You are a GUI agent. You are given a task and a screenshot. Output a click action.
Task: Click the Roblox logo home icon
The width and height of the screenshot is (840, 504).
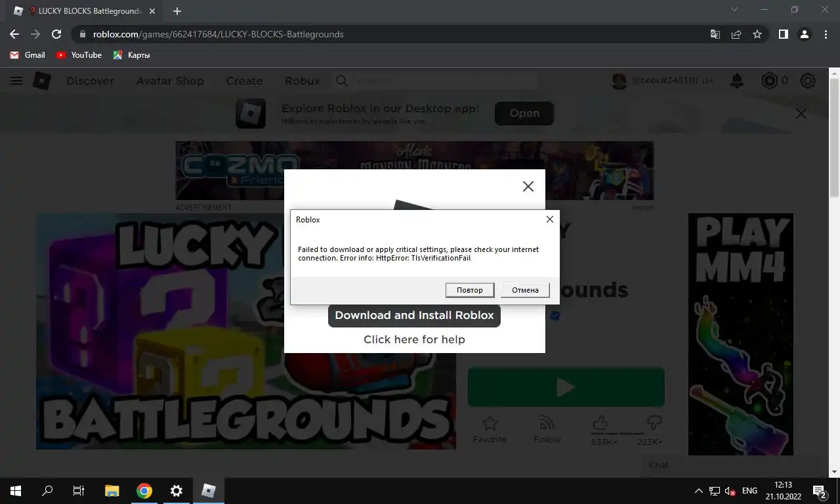tap(42, 81)
